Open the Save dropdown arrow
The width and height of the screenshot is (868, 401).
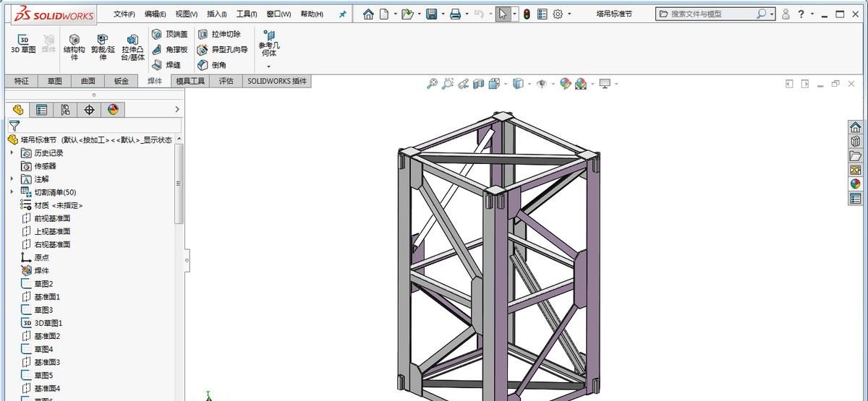(x=443, y=14)
